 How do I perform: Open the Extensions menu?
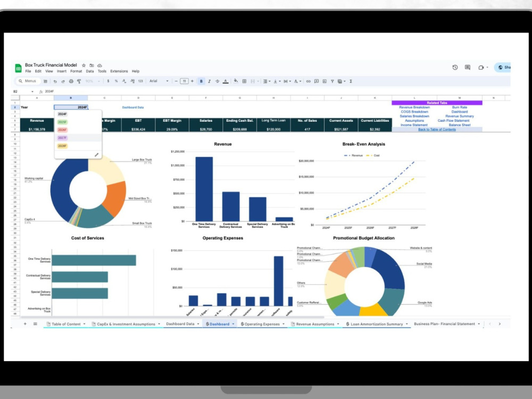click(119, 72)
